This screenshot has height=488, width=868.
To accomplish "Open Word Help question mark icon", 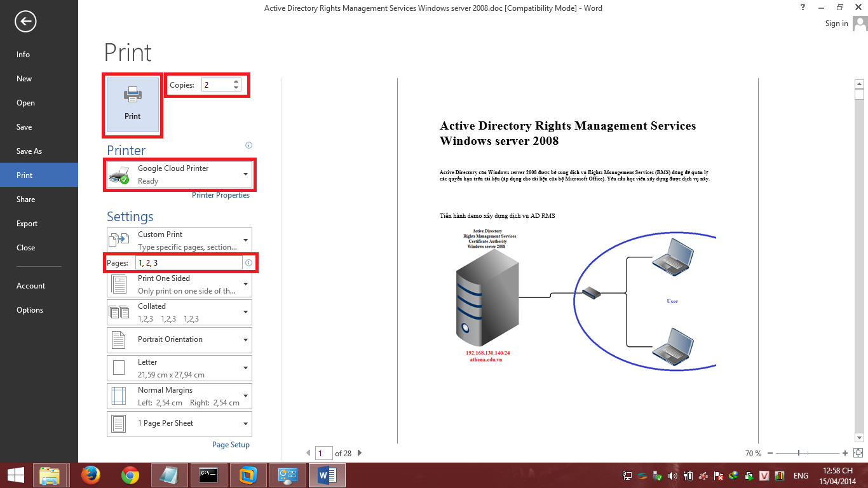I will coord(803,8).
